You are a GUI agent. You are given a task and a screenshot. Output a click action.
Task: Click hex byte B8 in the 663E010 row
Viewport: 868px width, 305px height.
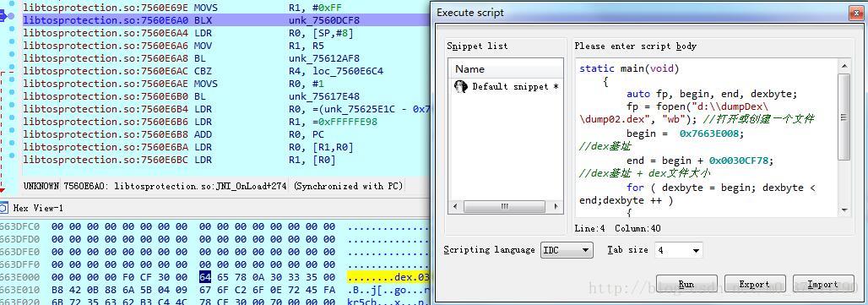pos(57,290)
